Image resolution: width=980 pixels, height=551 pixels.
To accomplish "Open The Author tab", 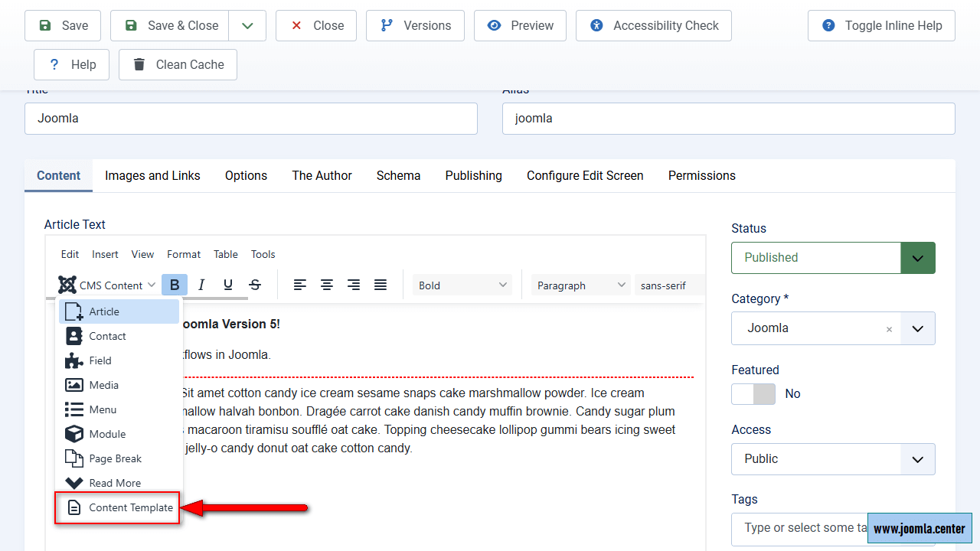I will click(322, 175).
